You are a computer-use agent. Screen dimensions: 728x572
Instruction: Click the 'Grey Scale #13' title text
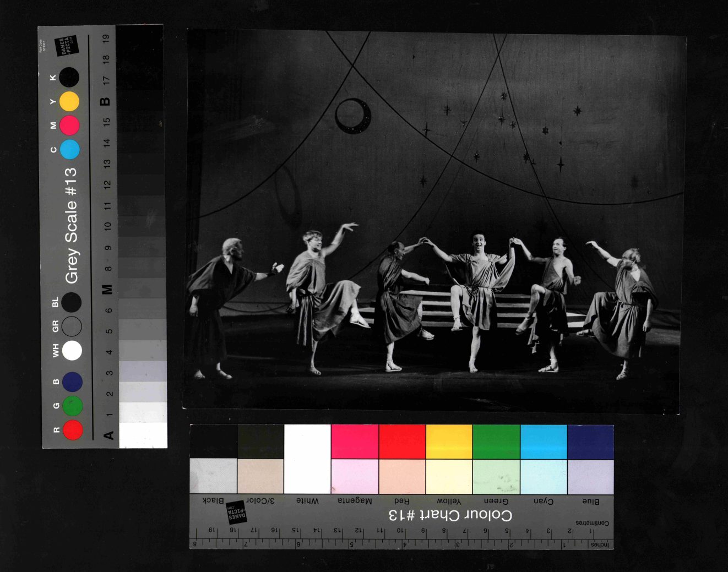click(71, 226)
